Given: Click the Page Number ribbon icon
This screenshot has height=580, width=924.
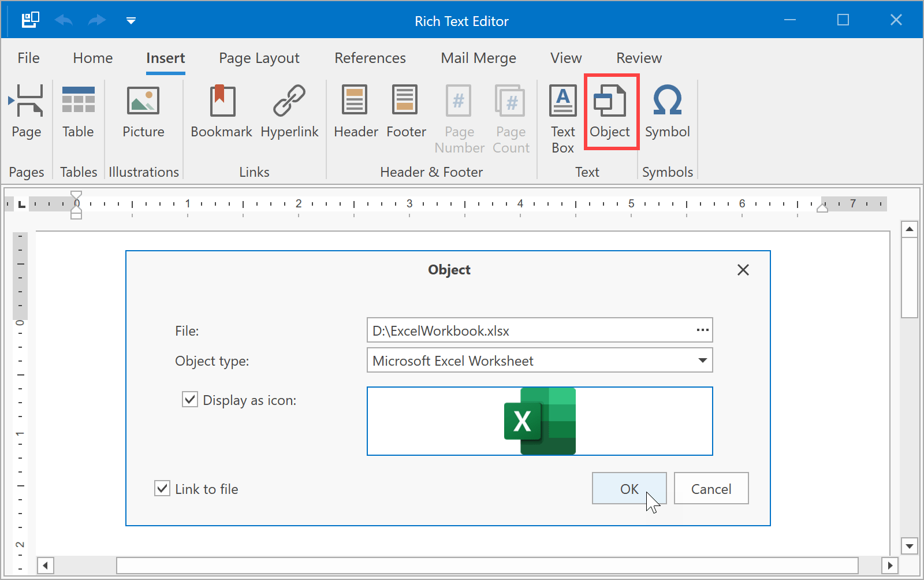Looking at the screenshot, I should click(459, 118).
